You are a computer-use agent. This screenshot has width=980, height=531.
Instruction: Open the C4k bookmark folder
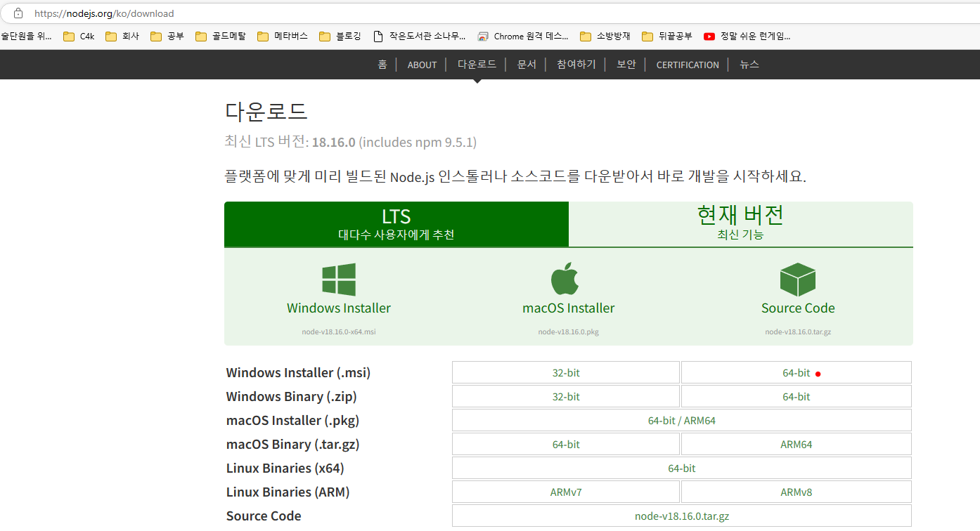coord(79,37)
